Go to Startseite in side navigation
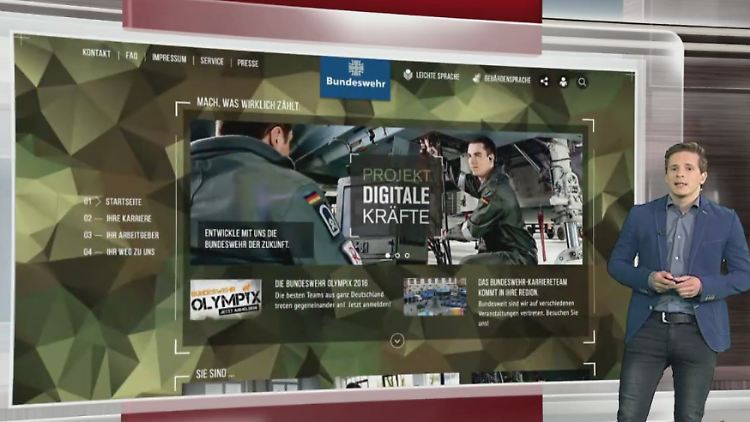 point(124,201)
